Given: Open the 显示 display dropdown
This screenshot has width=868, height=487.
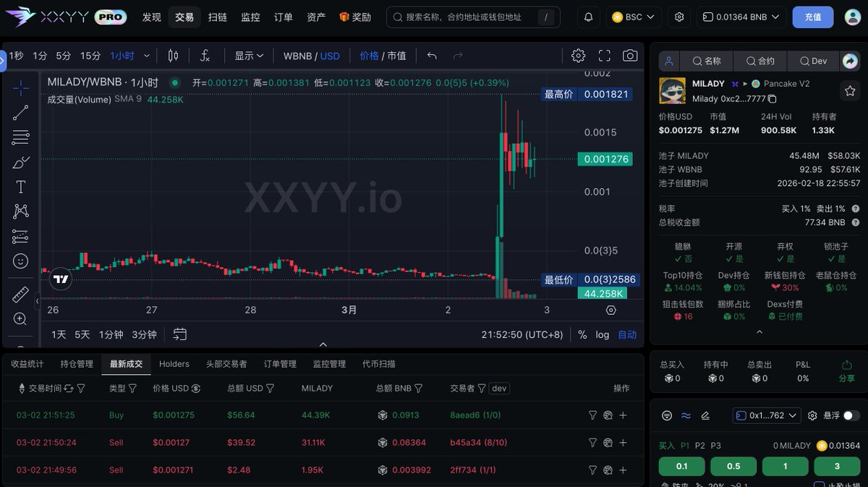Looking at the screenshot, I should pos(249,56).
